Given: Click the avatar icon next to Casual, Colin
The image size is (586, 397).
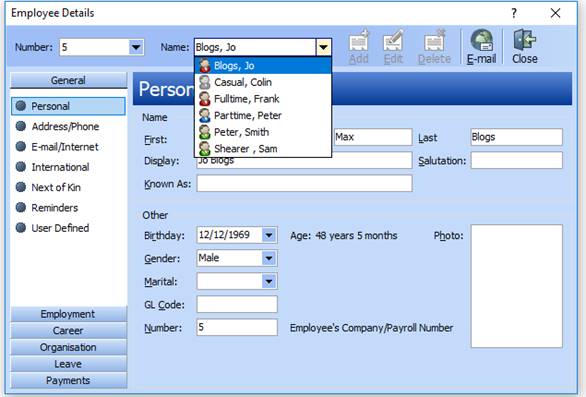Looking at the screenshot, I should (204, 82).
